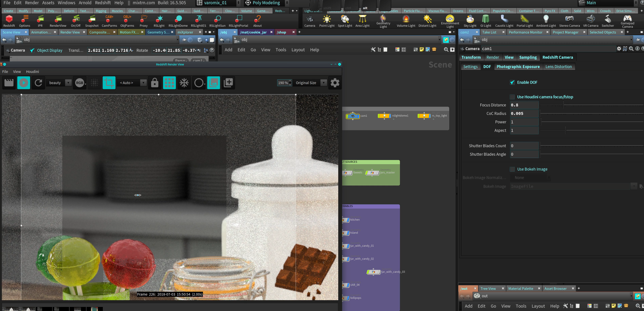Screen dimensions: 644x311
Task: Click the Redshift RenderView shelf icon
Action: pos(58,20)
